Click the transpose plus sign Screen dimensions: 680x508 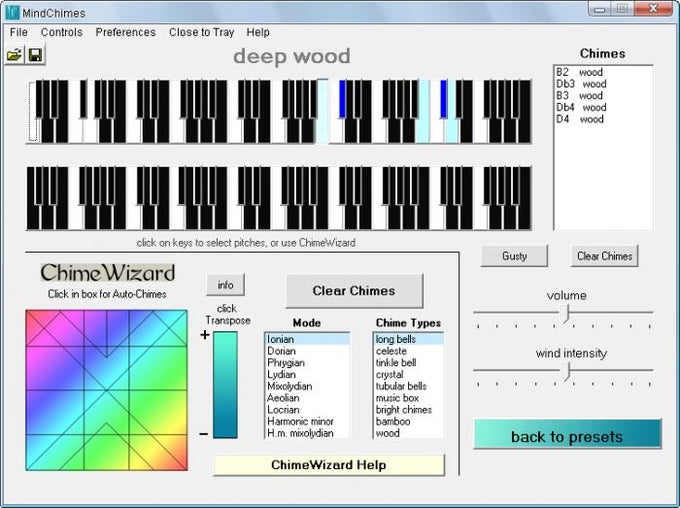(x=205, y=334)
